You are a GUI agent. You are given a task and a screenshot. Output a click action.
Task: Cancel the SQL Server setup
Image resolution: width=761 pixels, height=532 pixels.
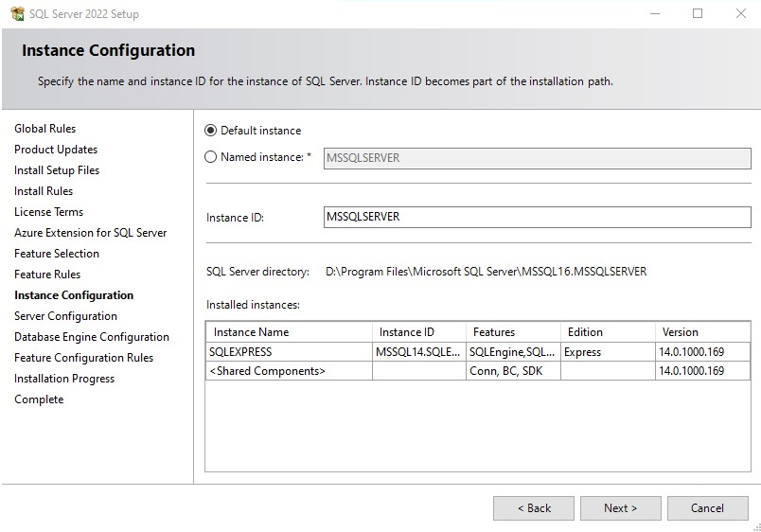pos(707,508)
